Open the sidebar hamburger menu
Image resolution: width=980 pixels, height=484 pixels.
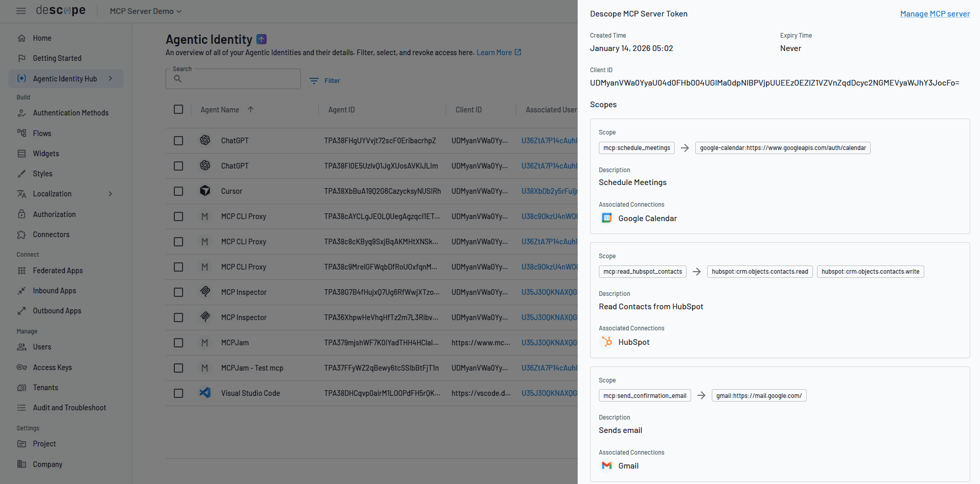pyautogui.click(x=21, y=11)
